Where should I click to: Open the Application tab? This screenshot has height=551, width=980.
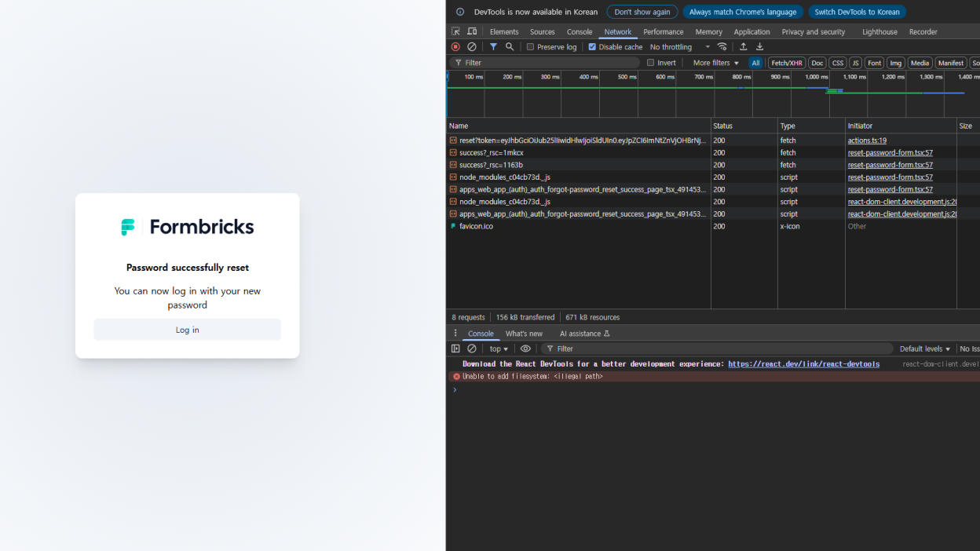point(752,31)
